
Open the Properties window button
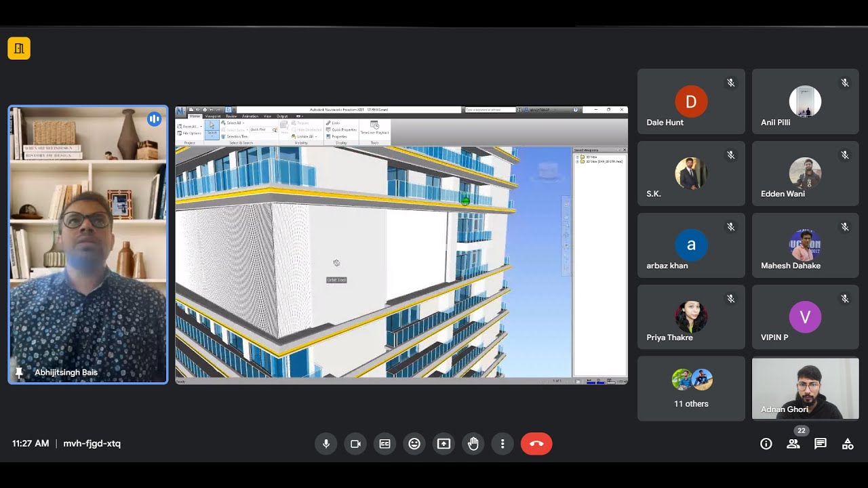point(336,136)
